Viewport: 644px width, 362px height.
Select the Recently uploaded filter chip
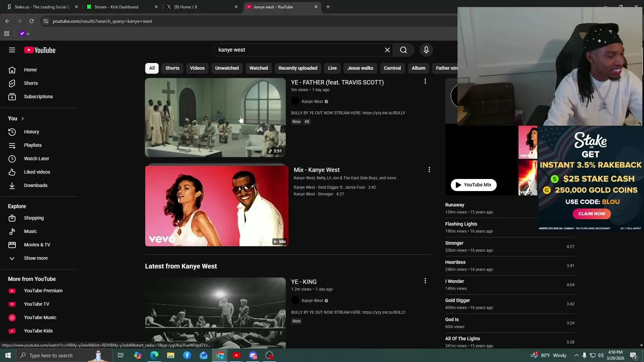point(298,68)
